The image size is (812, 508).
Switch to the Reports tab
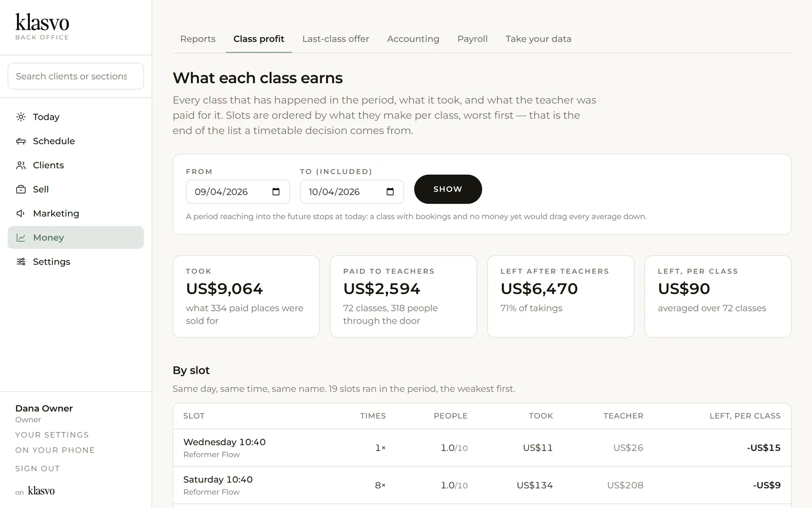(x=198, y=39)
